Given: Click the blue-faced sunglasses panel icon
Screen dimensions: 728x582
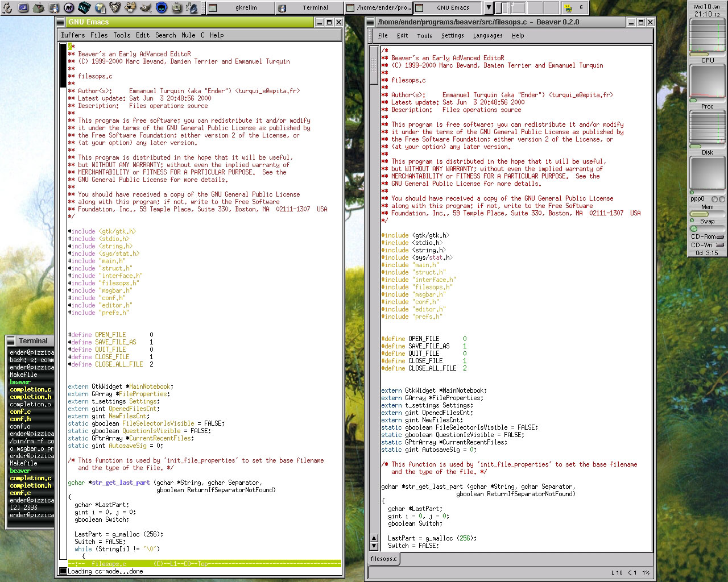Looking at the screenshot, I should pyautogui.click(x=162, y=7).
